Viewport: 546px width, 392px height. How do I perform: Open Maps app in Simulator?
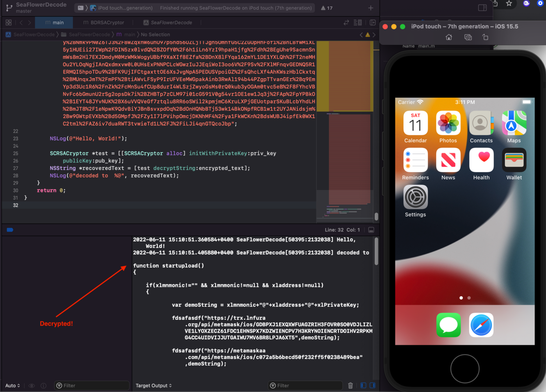coord(514,127)
